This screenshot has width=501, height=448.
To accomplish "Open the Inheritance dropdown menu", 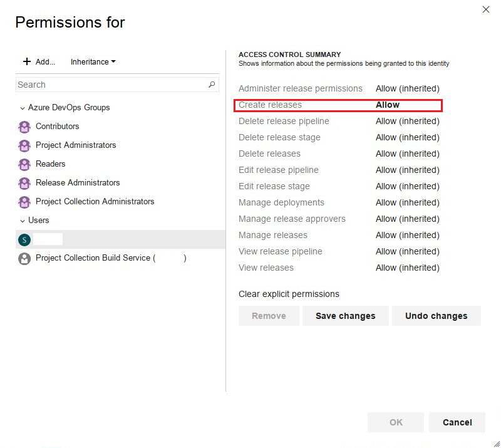I will [x=93, y=62].
